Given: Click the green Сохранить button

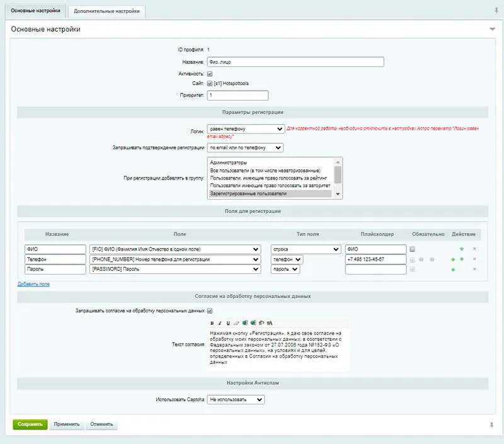Looking at the screenshot, I should pyautogui.click(x=30, y=424).
